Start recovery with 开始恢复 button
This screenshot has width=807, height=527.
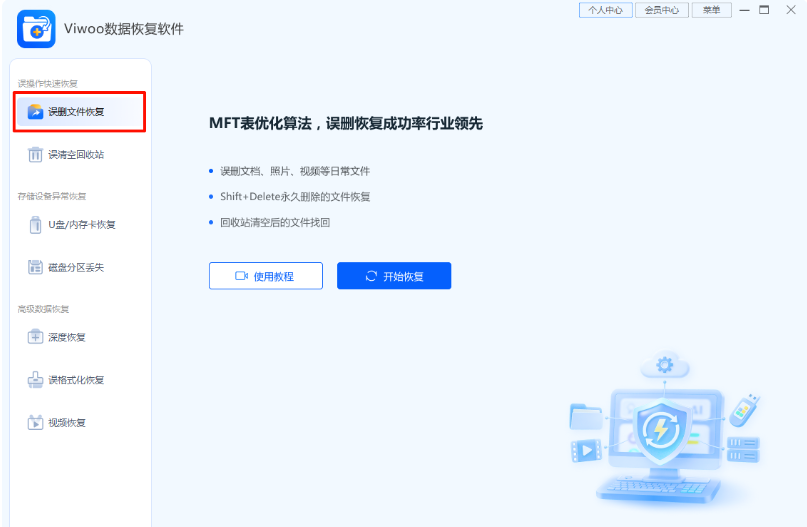coord(394,276)
